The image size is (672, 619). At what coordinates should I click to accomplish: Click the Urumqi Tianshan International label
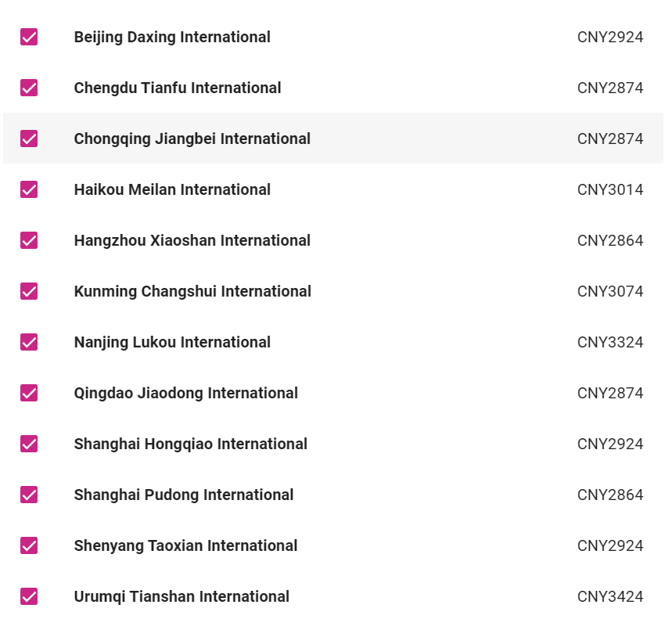[181, 596]
